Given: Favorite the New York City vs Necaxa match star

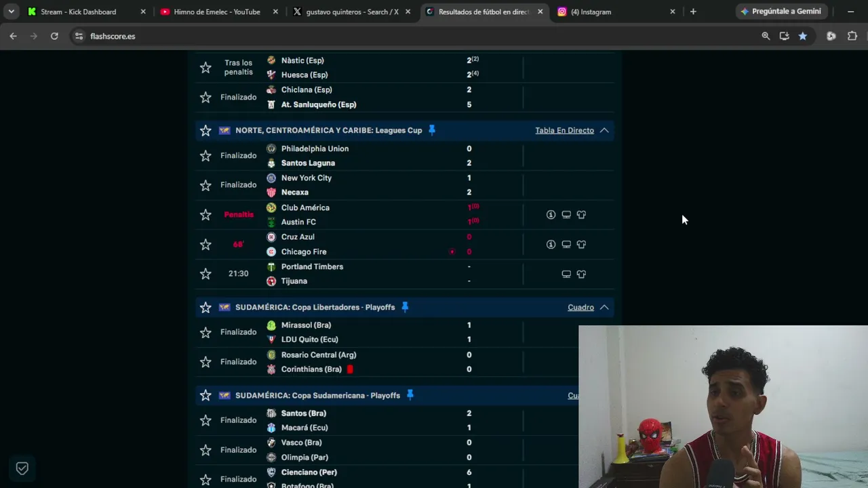Looking at the screenshot, I should pyautogui.click(x=205, y=185).
